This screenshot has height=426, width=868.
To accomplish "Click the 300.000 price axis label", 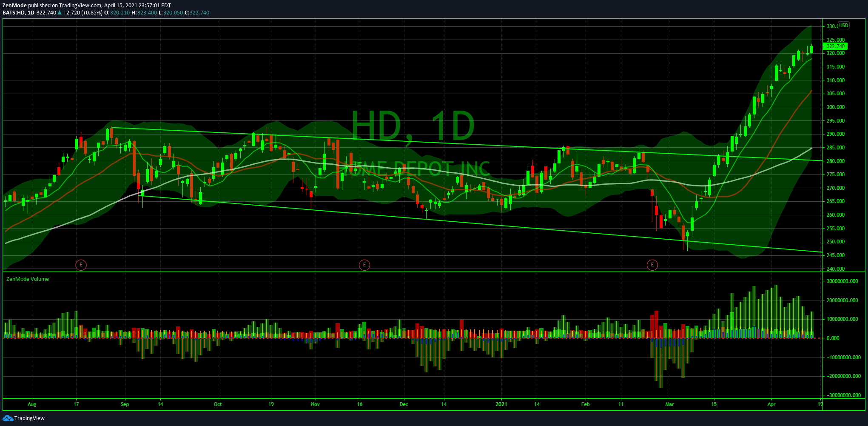I will tap(836, 107).
